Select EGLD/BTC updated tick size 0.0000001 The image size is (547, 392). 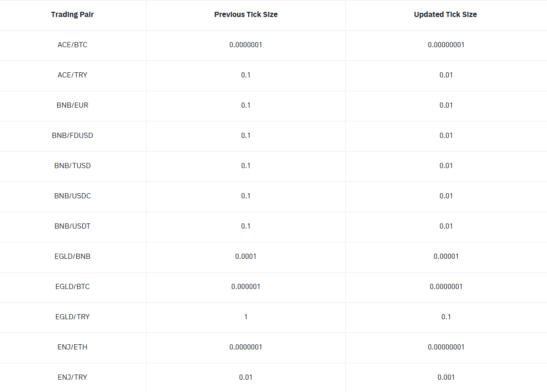pyautogui.click(x=446, y=287)
